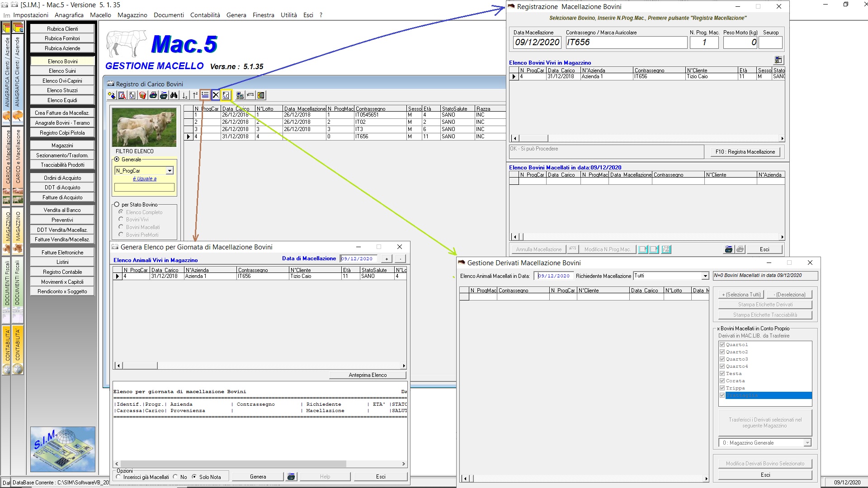
Task: Click the first printer icon in Registro toolbar
Action: (153, 95)
